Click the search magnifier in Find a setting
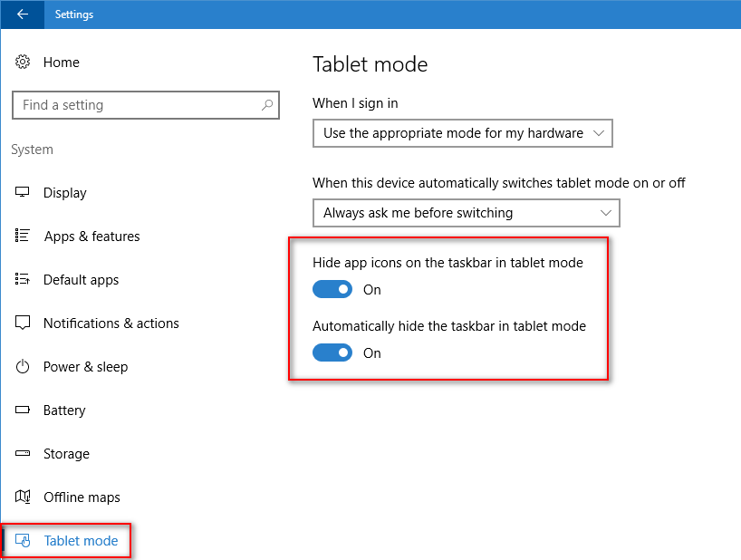 267,105
